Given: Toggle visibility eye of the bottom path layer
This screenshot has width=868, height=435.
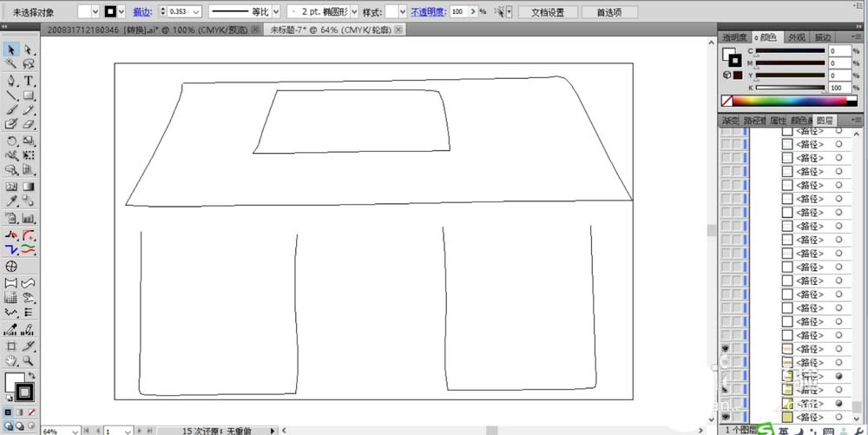Looking at the screenshot, I should pyautogui.click(x=725, y=417).
